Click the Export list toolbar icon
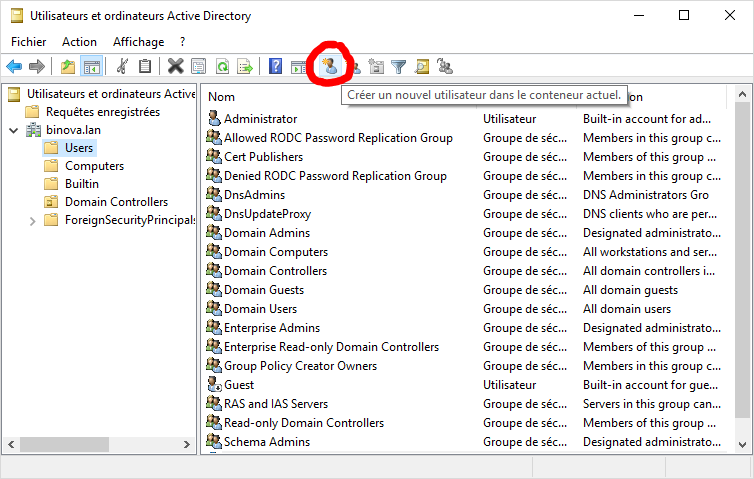This screenshot has width=754, height=479. pos(245,67)
